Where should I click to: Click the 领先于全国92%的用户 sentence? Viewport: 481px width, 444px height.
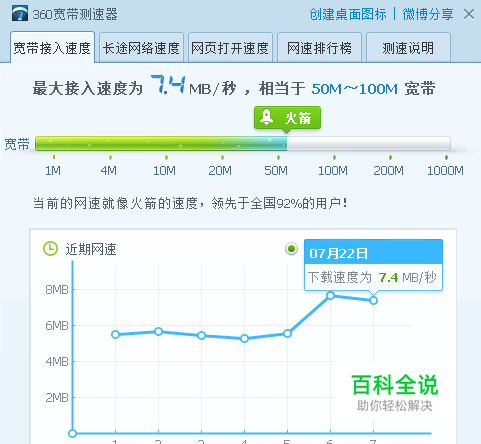279,203
